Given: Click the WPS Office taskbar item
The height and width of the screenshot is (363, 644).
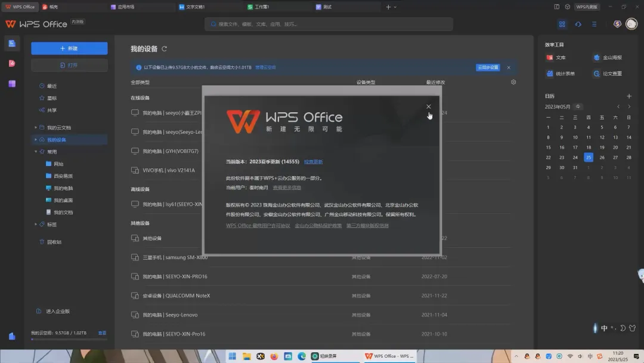Looking at the screenshot, I should [389, 356].
